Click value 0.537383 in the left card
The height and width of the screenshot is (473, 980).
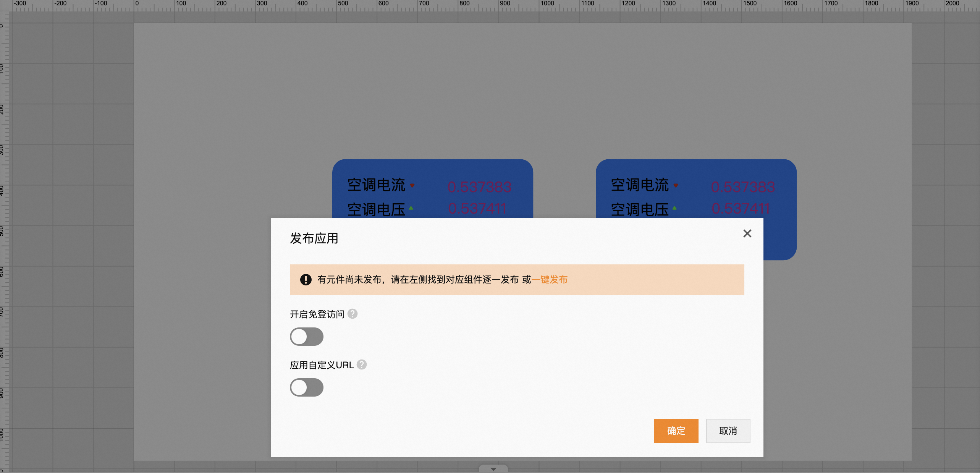479,187
